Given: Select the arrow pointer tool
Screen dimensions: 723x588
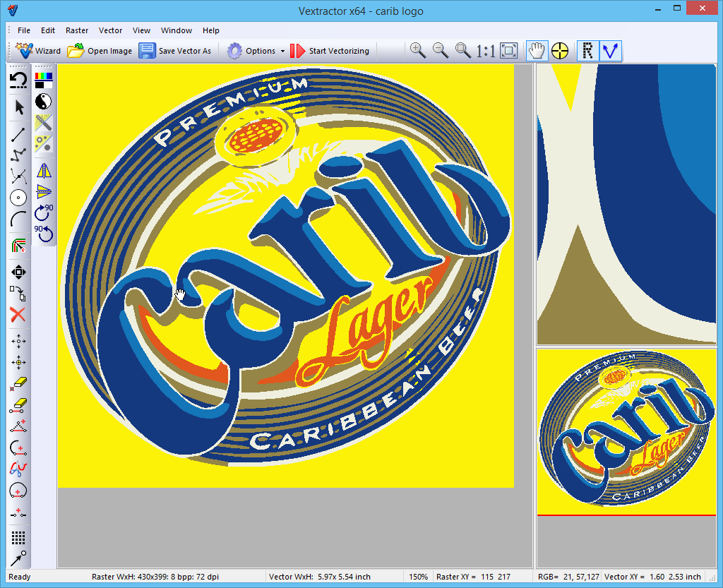Looking at the screenshot, I should click(x=19, y=107).
